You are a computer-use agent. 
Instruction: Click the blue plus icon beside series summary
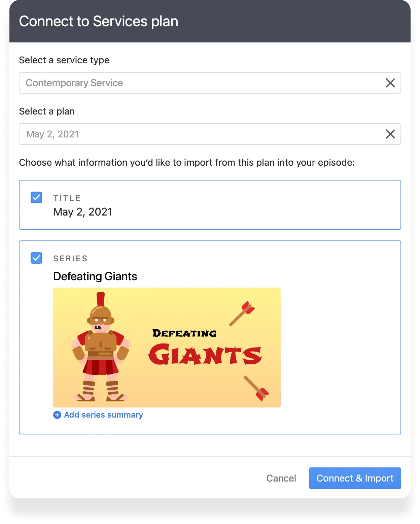pyautogui.click(x=57, y=415)
